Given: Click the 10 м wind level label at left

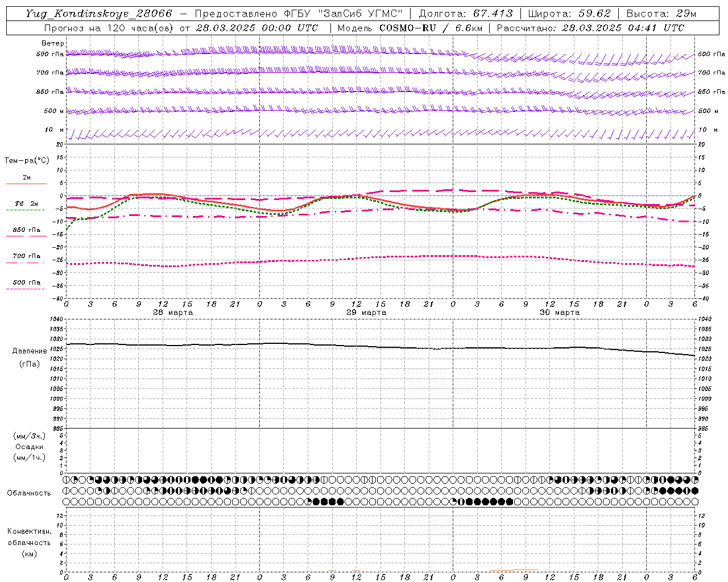Looking at the screenshot, I should pyautogui.click(x=54, y=130).
